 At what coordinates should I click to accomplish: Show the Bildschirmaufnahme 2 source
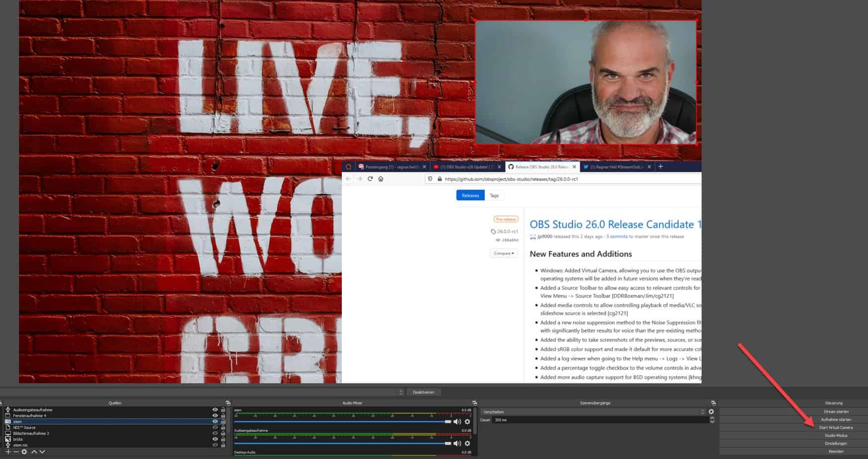pyautogui.click(x=215, y=433)
